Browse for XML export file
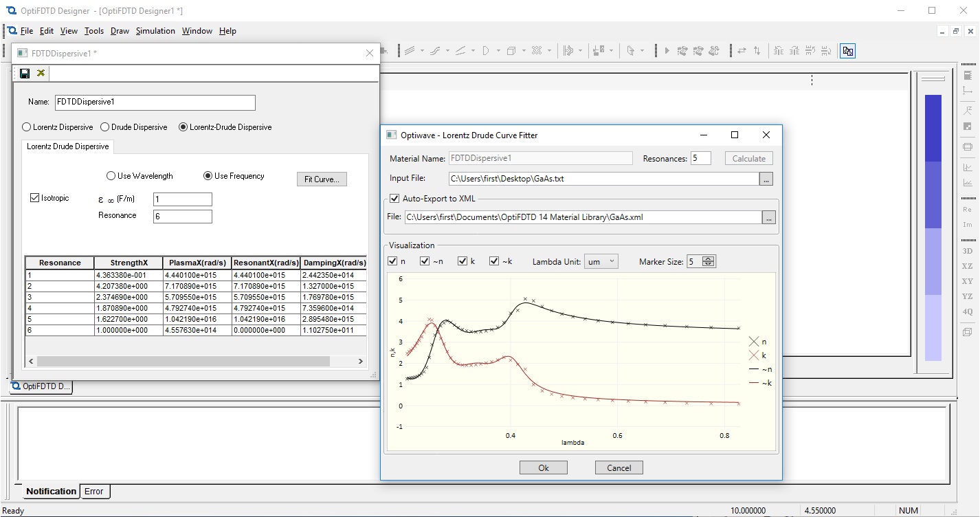980x517 pixels. tap(769, 217)
